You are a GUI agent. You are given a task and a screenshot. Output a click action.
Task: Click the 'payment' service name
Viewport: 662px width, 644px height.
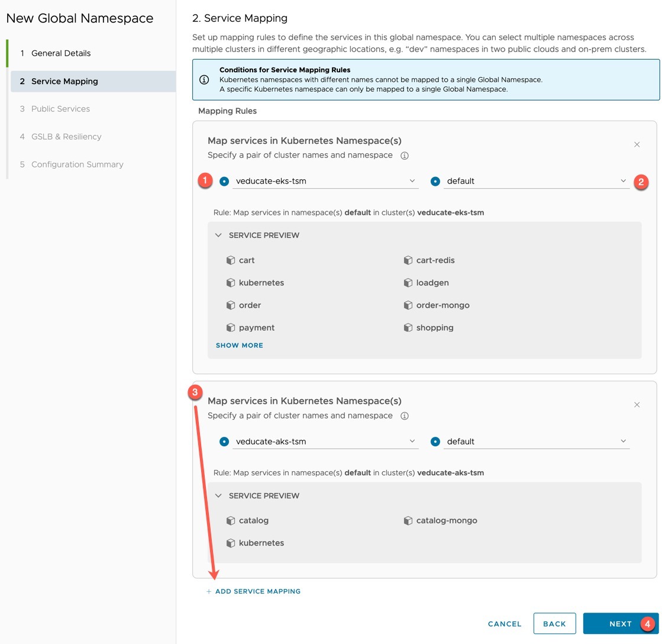[257, 328]
